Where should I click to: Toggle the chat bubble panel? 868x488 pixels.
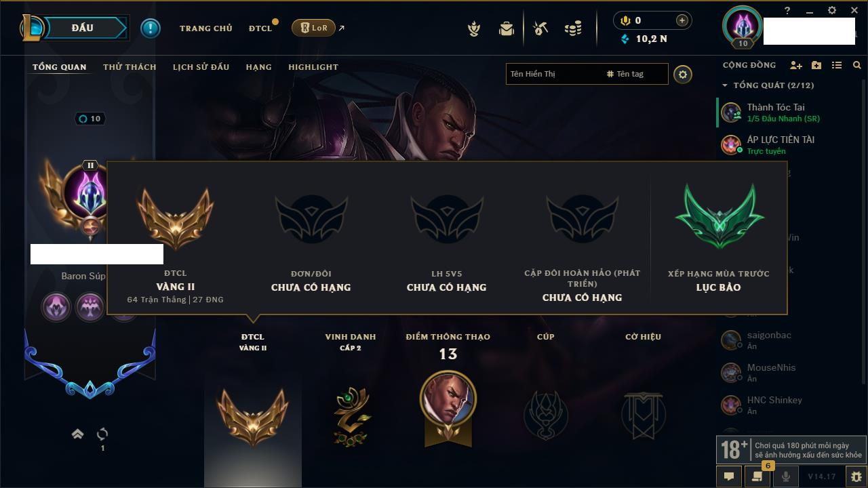(729, 476)
